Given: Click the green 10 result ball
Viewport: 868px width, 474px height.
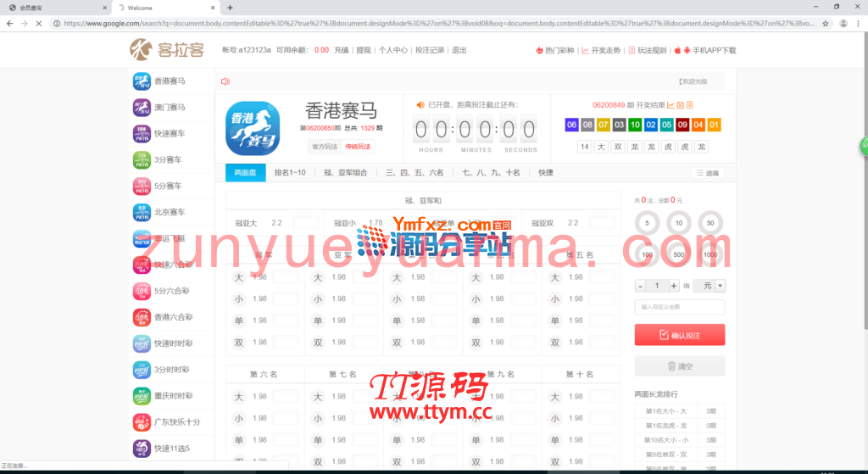Looking at the screenshot, I should point(635,125).
